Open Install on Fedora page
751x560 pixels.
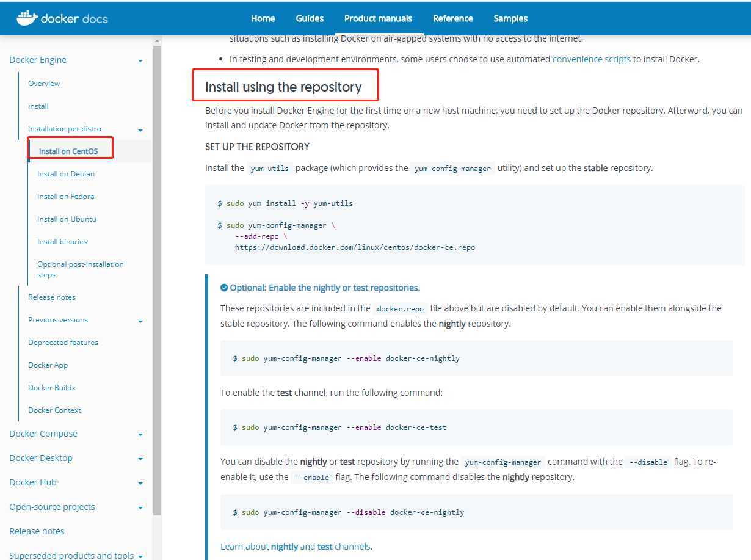[65, 197]
